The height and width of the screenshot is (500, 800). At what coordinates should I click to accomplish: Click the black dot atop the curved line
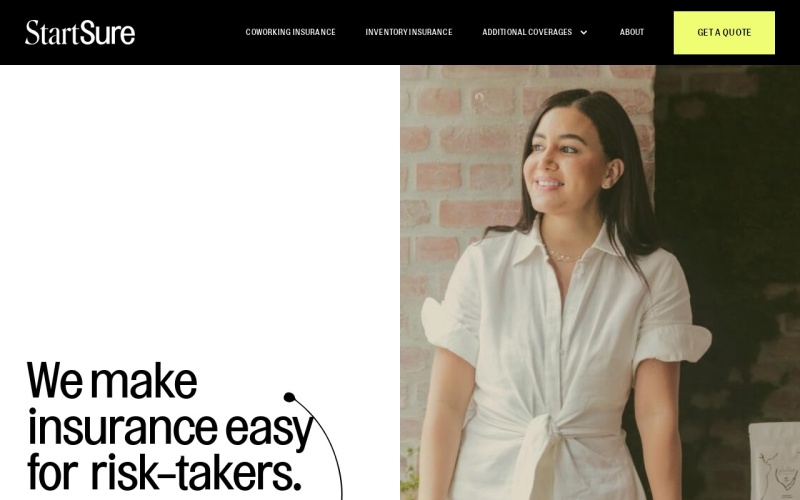pos(289,397)
